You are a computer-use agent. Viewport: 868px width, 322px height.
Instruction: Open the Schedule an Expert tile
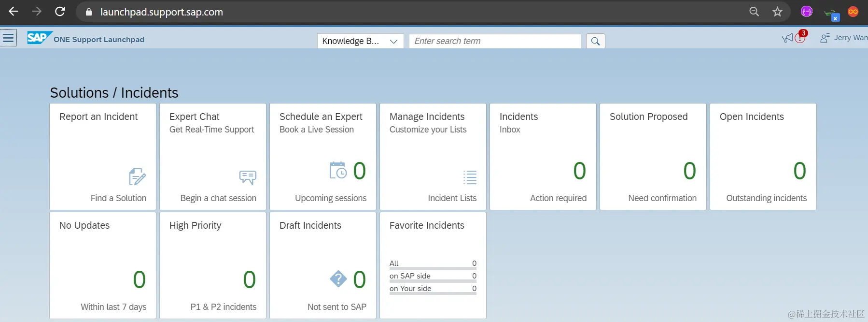(x=323, y=157)
